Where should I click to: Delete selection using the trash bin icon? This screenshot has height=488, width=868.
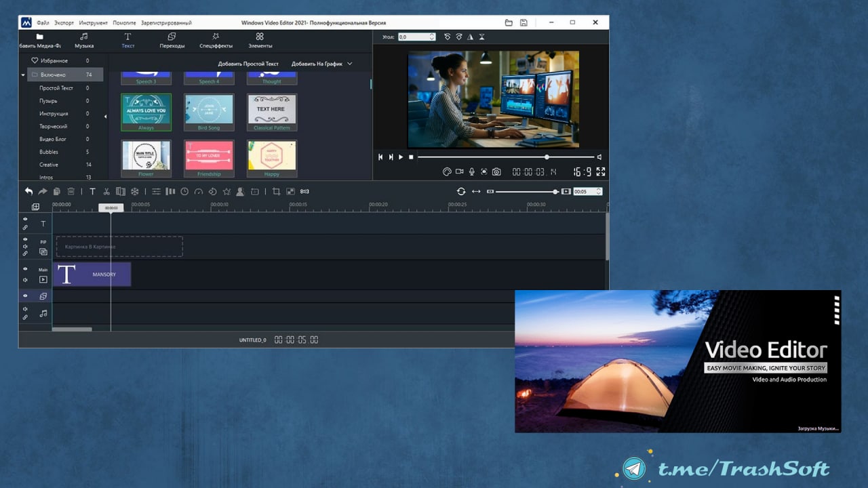point(71,192)
